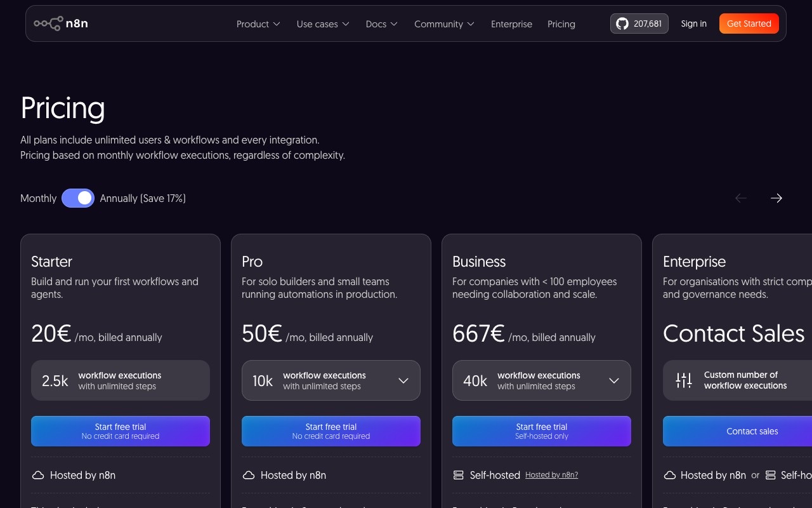Click the previous plans arrow
Image resolution: width=812 pixels, height=508 pixels.
pos(741,198)
